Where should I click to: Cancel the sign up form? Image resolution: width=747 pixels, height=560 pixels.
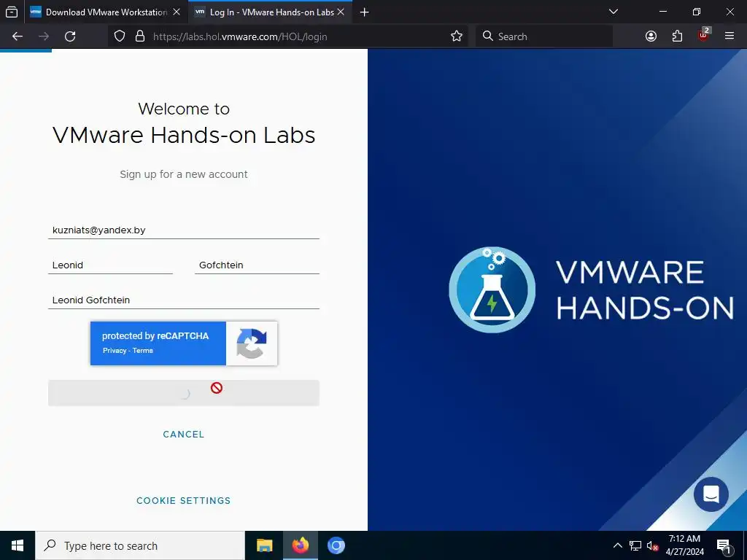point(183,435)
